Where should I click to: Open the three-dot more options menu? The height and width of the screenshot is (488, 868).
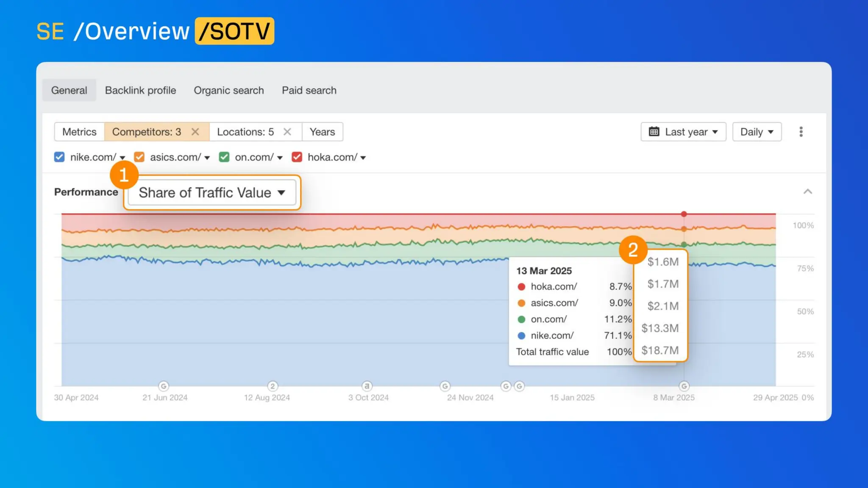click(801, 132)
